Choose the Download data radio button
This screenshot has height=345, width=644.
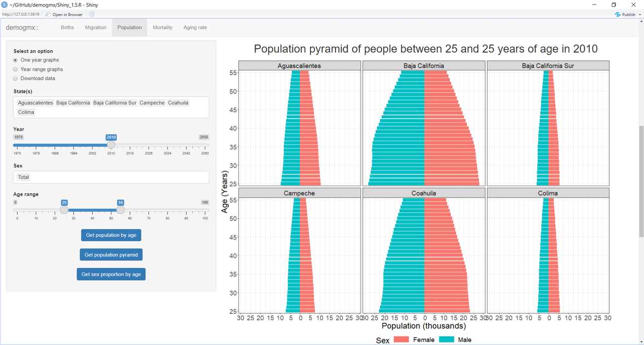tap(16, 78)
